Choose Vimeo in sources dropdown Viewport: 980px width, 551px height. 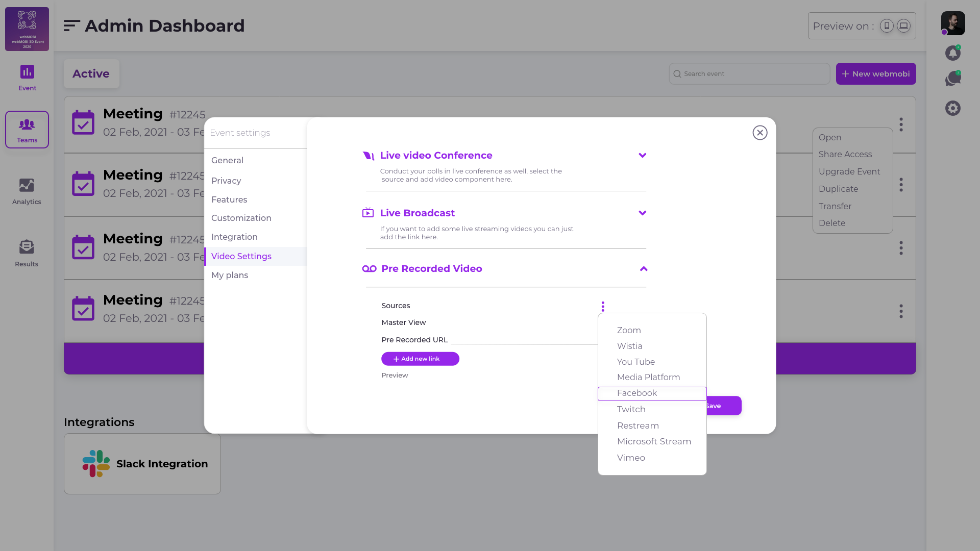tap(631, 458)
